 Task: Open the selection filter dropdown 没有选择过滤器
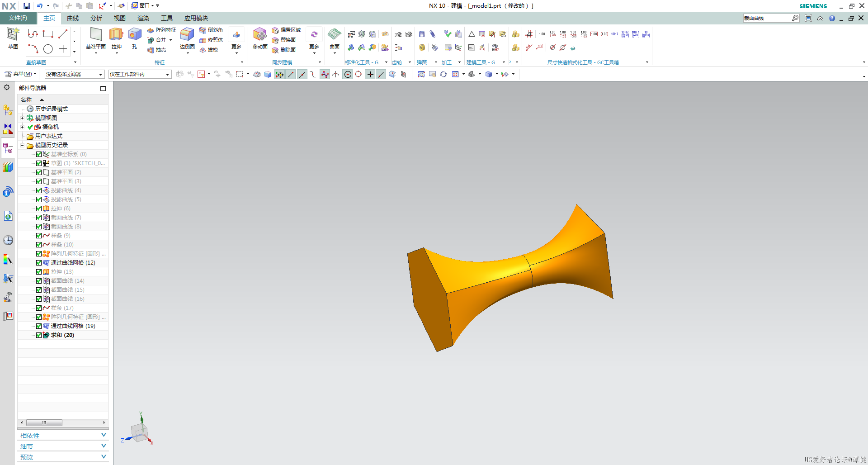[75, 74]
